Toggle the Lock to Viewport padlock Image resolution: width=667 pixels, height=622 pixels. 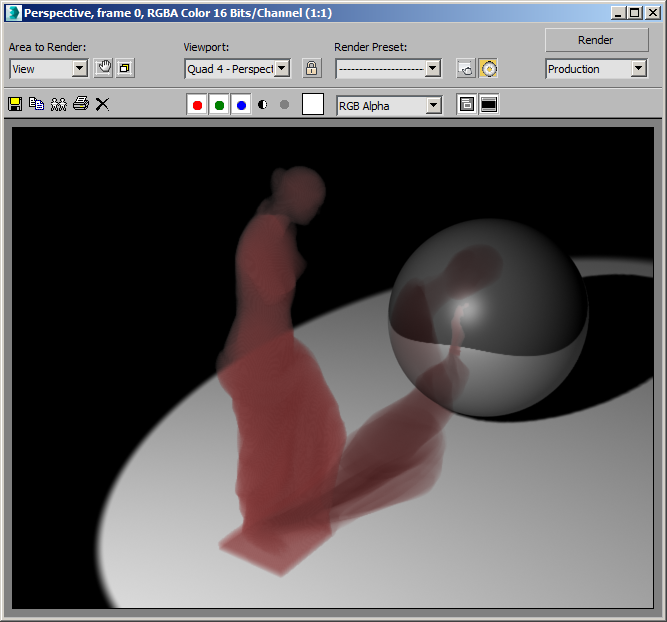click(311, 68)
